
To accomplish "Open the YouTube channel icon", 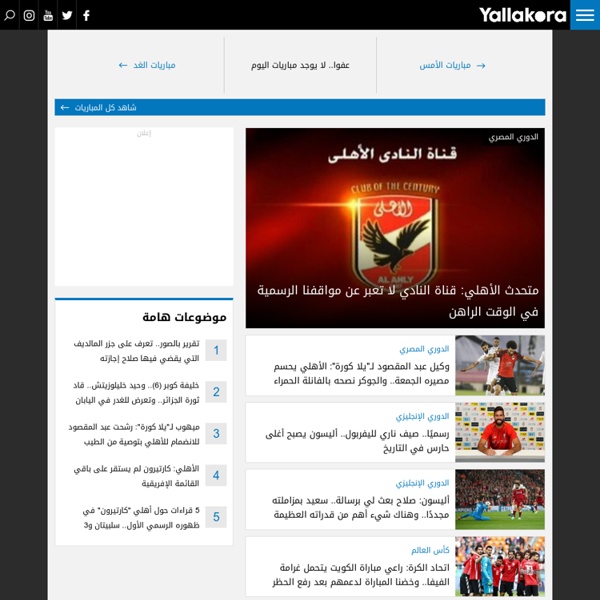I will 48,15.
